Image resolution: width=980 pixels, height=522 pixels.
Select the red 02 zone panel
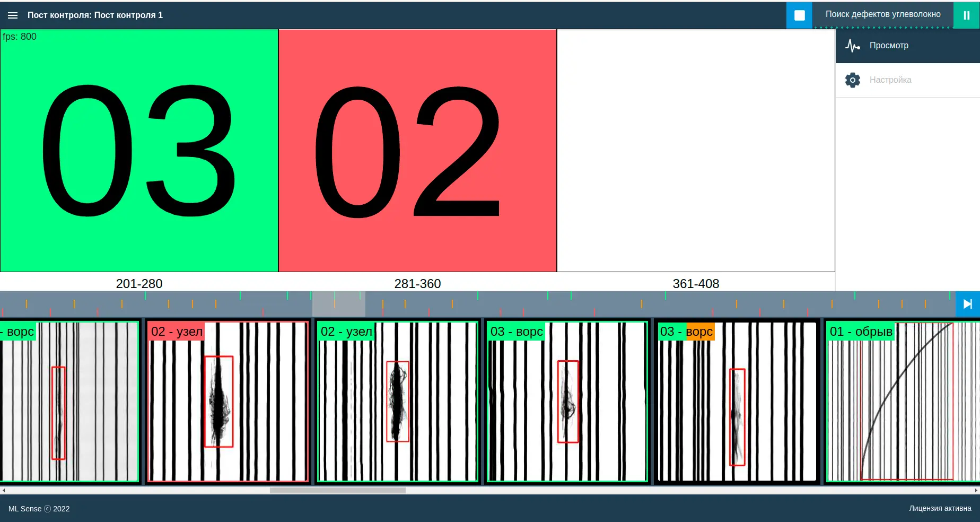coord(417,151)
